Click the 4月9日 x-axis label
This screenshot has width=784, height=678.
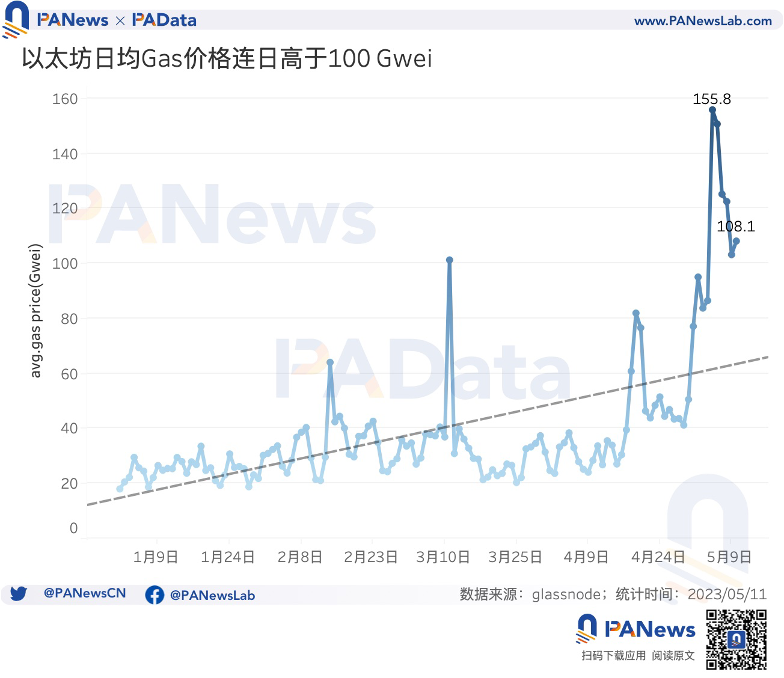click(586, 557)
